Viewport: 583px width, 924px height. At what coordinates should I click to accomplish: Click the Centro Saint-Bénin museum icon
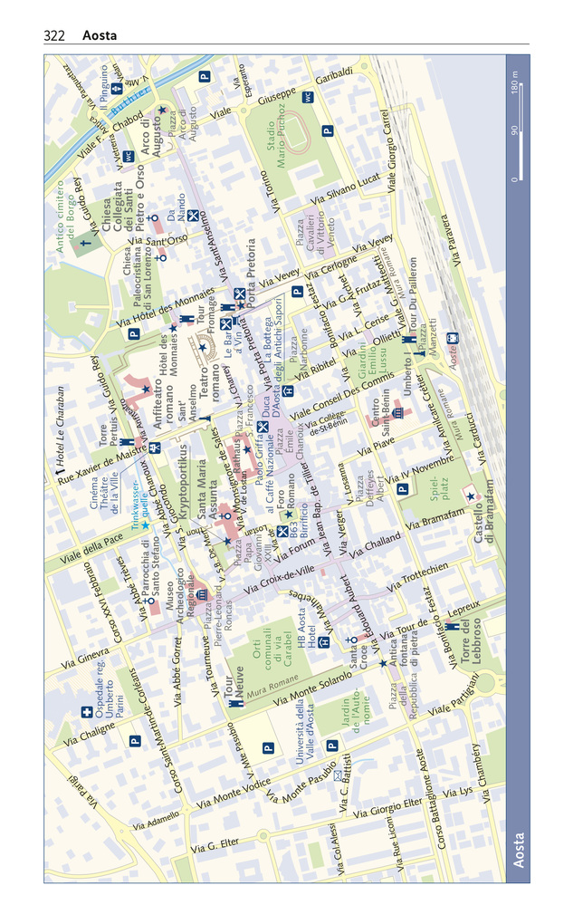coord(397,413)
